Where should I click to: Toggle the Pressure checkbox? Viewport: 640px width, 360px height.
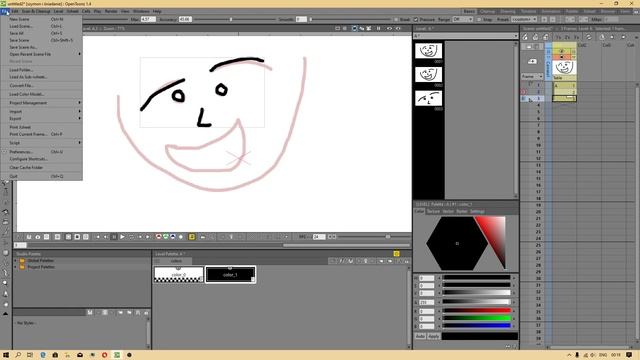[416, 20]
